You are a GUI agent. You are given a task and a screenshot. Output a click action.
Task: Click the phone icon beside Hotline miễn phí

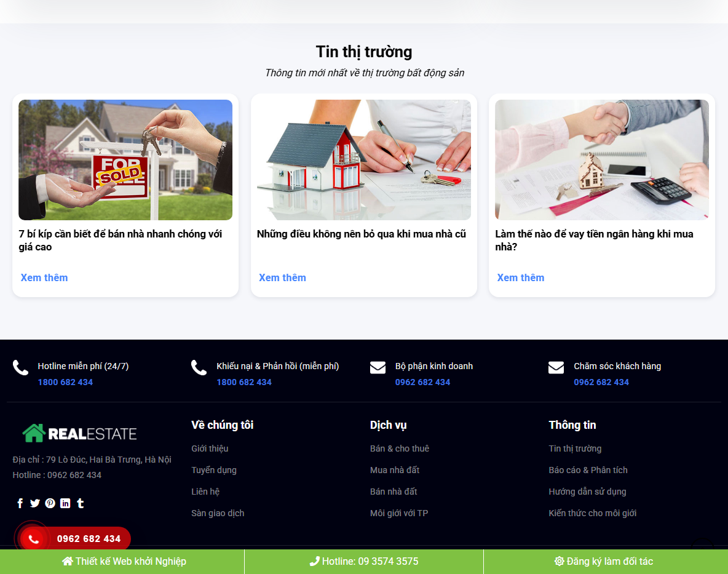click(20, 367)
